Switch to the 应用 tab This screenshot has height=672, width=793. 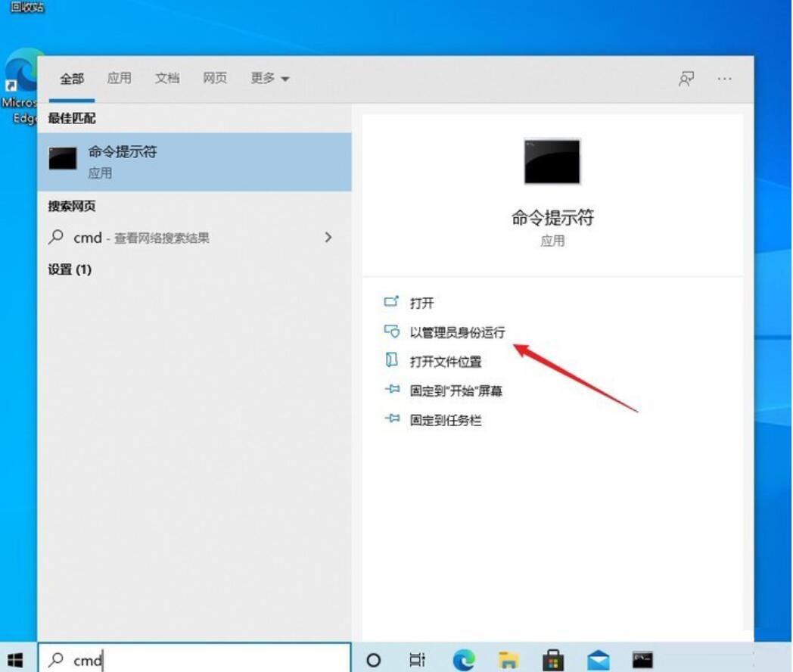(x=120, y=78)
